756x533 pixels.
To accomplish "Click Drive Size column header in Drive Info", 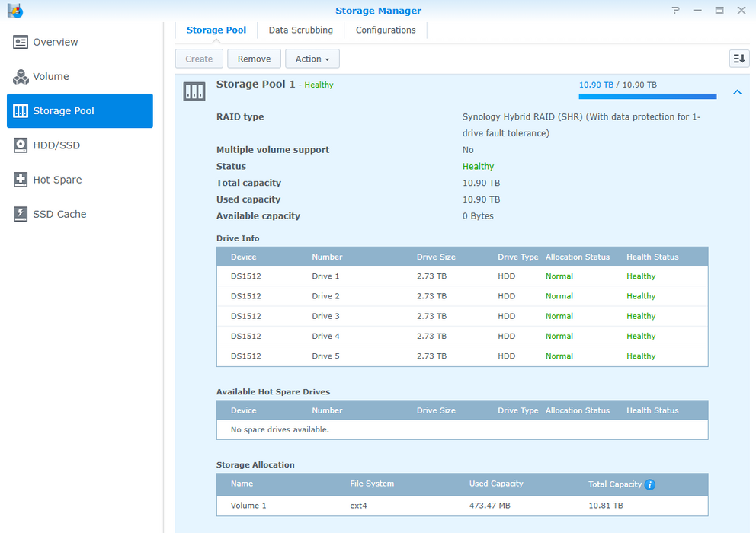I will (x=436, y=257).
